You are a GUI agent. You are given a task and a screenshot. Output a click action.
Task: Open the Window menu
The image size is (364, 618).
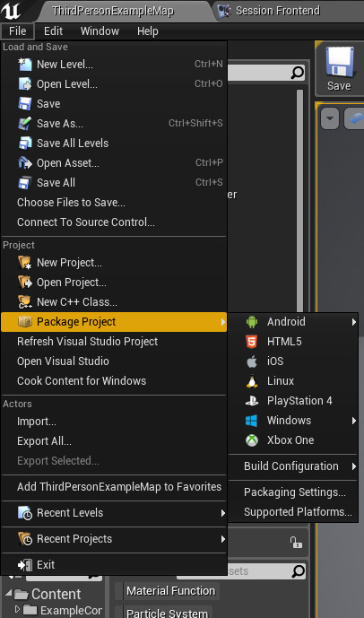coord(100,31)
